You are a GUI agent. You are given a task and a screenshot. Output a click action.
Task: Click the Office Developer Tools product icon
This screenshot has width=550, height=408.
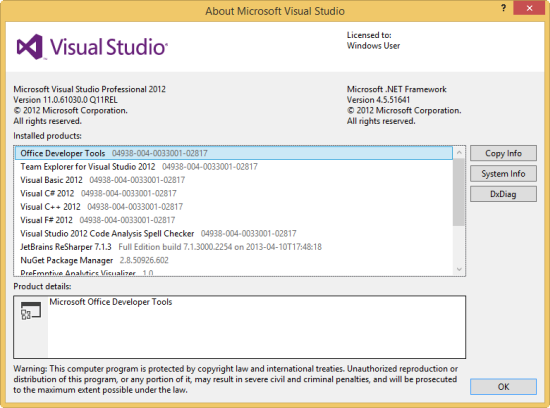[31, 311]
